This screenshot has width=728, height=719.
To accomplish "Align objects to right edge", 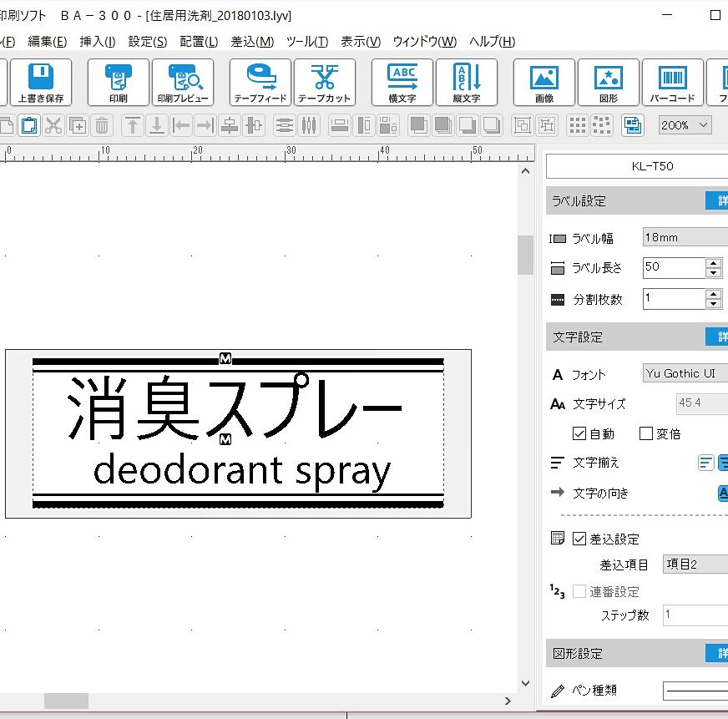I will pyautogui.click(x=205, y=125).
